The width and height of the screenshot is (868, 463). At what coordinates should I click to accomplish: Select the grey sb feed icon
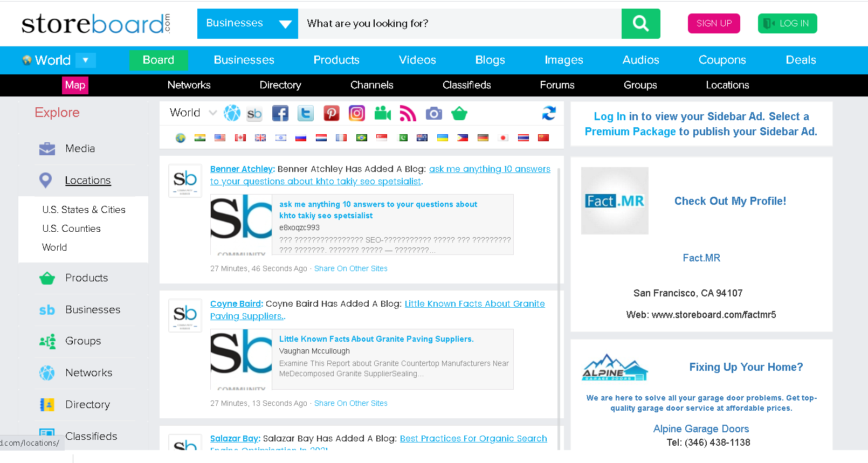point(254,114)
